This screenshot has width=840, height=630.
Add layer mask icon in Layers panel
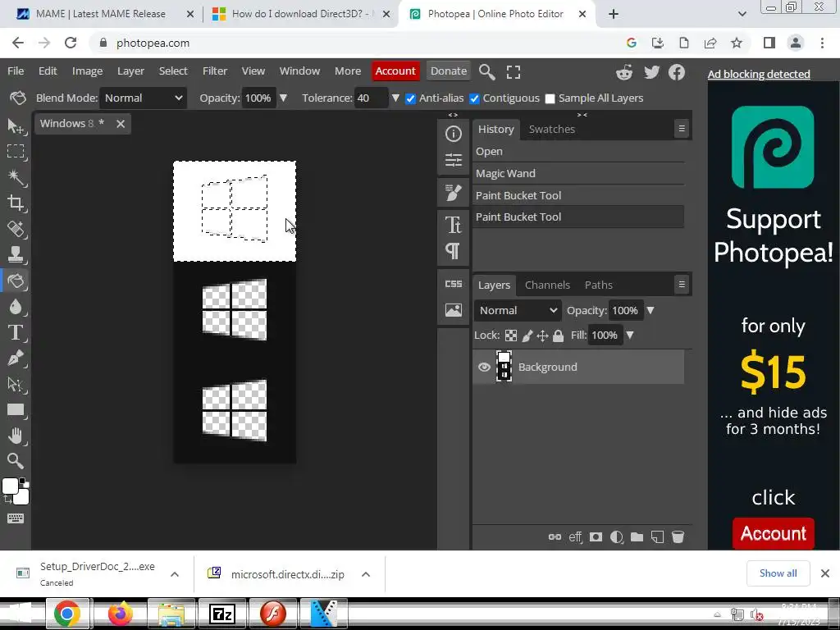click(596, 536)
